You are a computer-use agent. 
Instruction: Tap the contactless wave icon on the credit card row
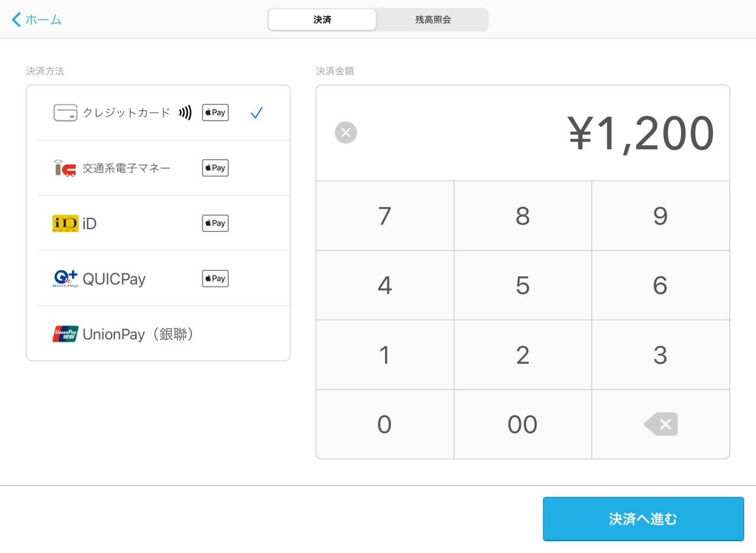pos(185,113)
